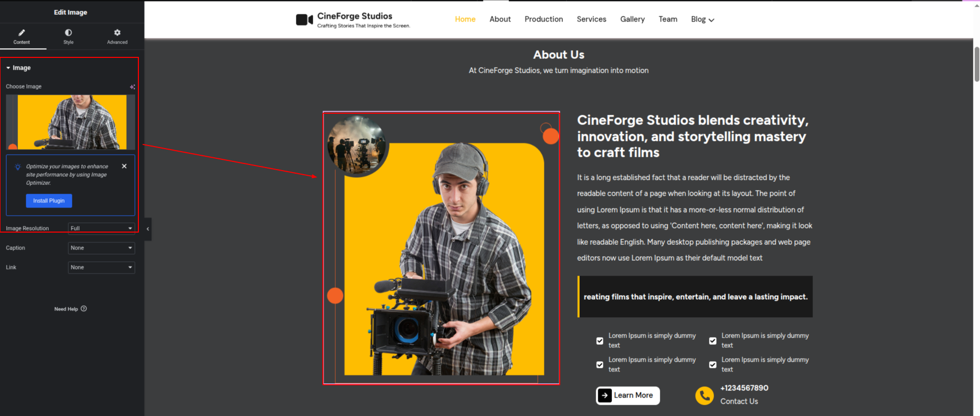Open the Image Resolution dropdown
Screen dimensions: 980x416
tap(101, 228)
